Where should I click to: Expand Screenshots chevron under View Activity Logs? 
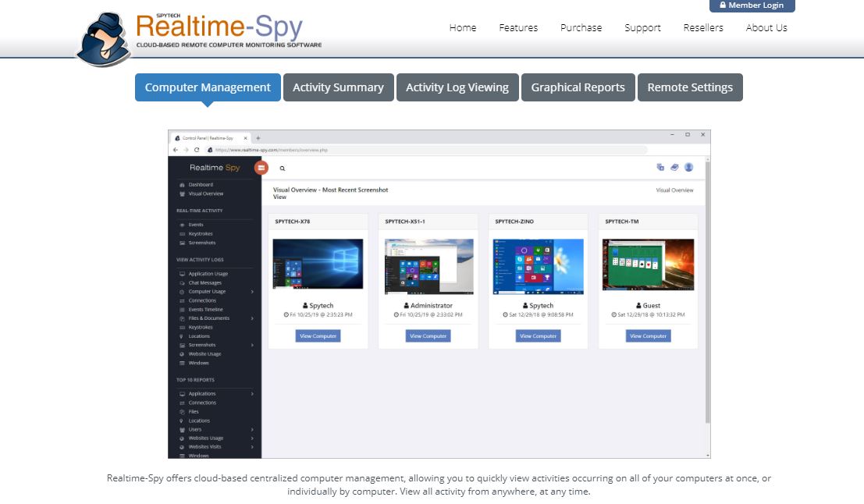[x=252, y=346]
